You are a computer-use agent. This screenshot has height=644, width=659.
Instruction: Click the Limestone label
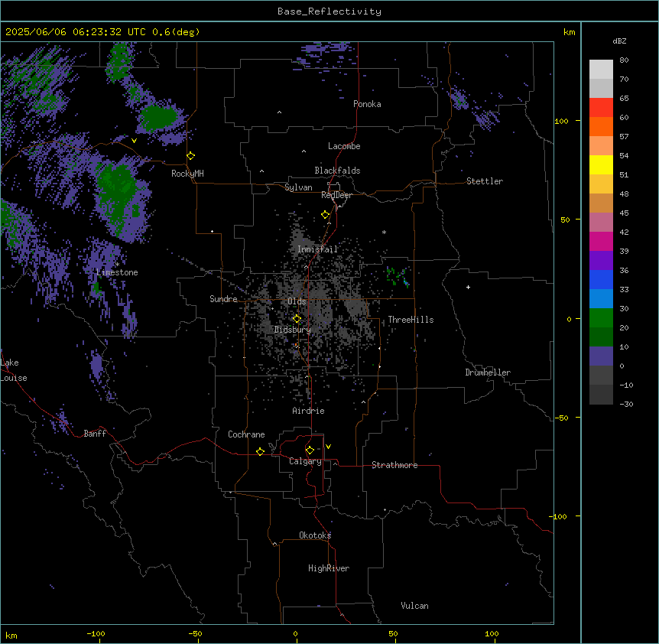click(x=117, y=272)
